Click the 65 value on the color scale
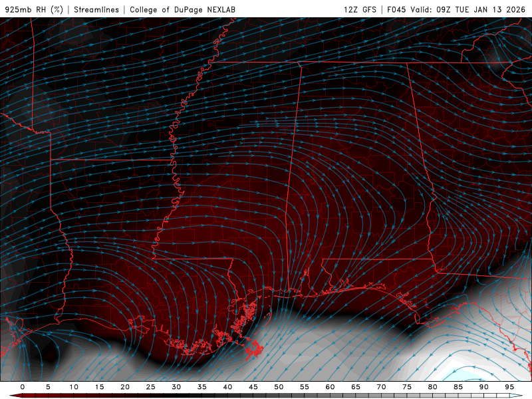This screenshot has height=399, width=532. pos(356,387)
